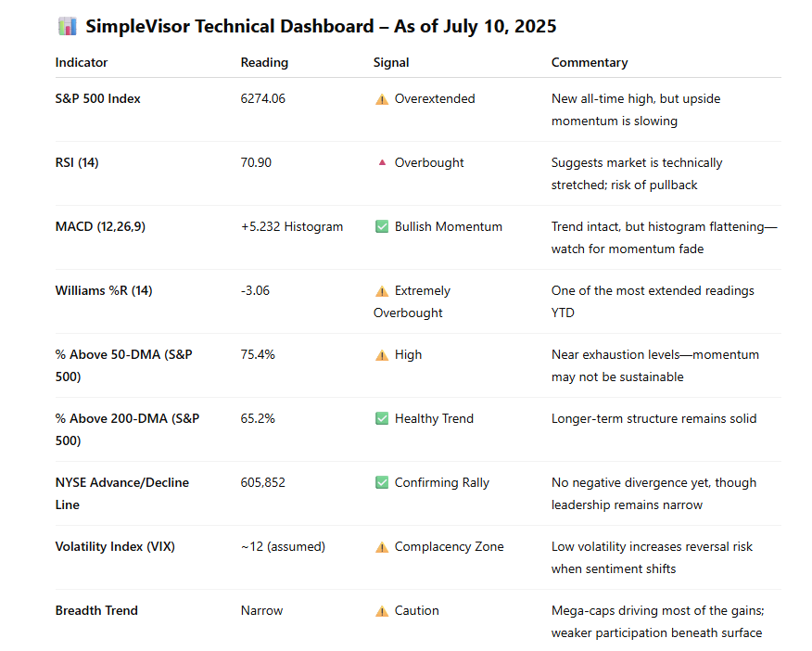Select the S&P 500 Index row label
Screen dimensions: 812x651
click(x=98, y=98)
